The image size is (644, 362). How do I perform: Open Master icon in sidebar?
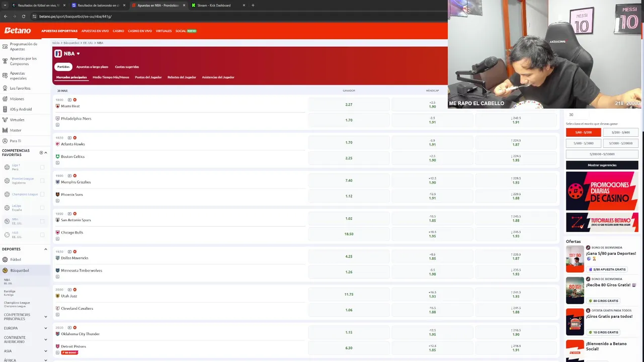point(5,130)
